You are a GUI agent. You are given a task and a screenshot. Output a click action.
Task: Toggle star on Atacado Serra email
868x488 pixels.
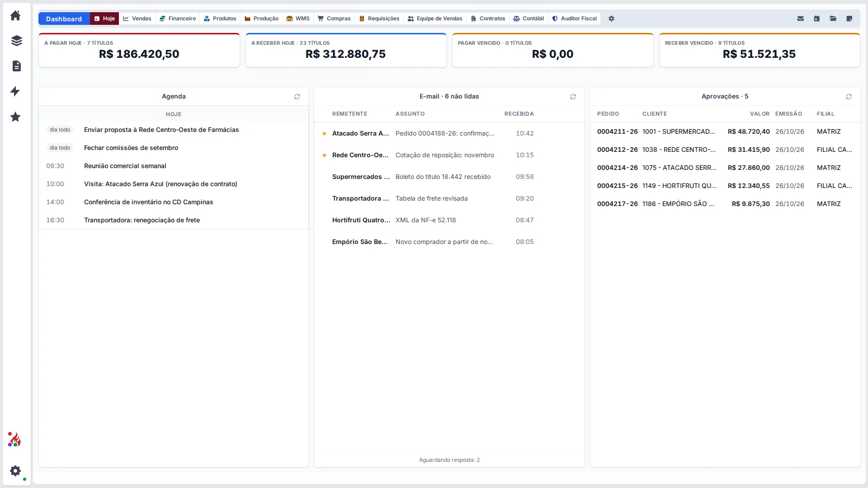pos(324,133)
